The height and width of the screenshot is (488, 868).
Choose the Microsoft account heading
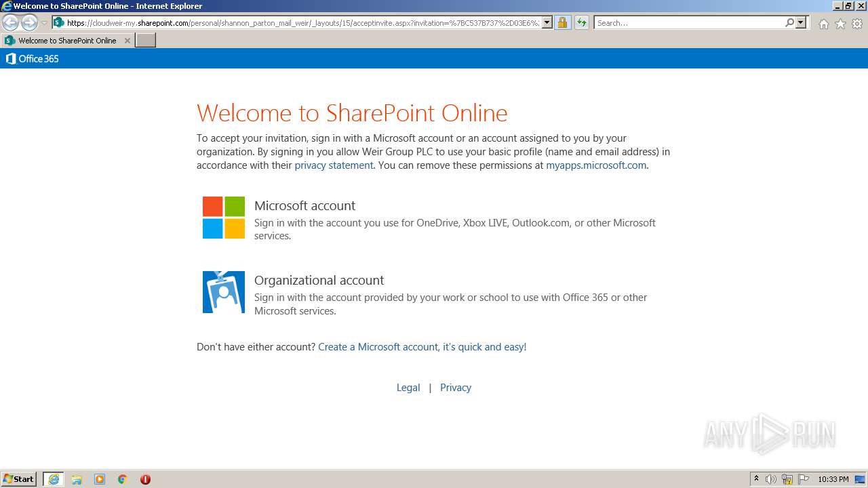click(x=304, y=205)
